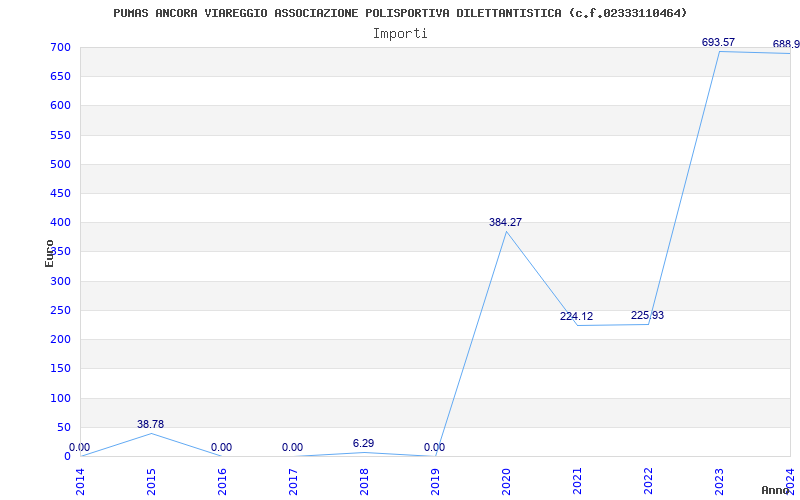Viewport: 800px width, 500px height.
Task: Click the 2016 x-axis year label
Action: click(222, 481)
